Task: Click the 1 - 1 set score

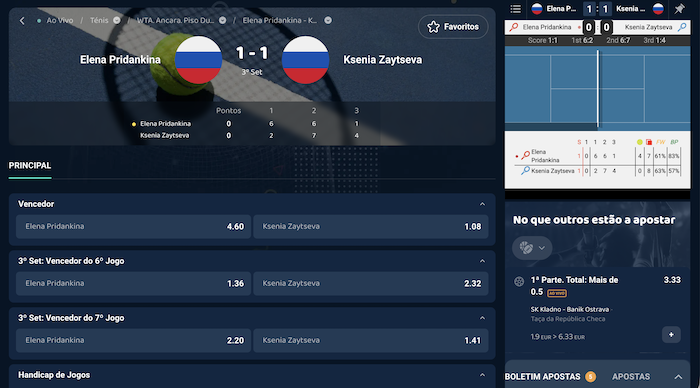Action: [252, 54]
